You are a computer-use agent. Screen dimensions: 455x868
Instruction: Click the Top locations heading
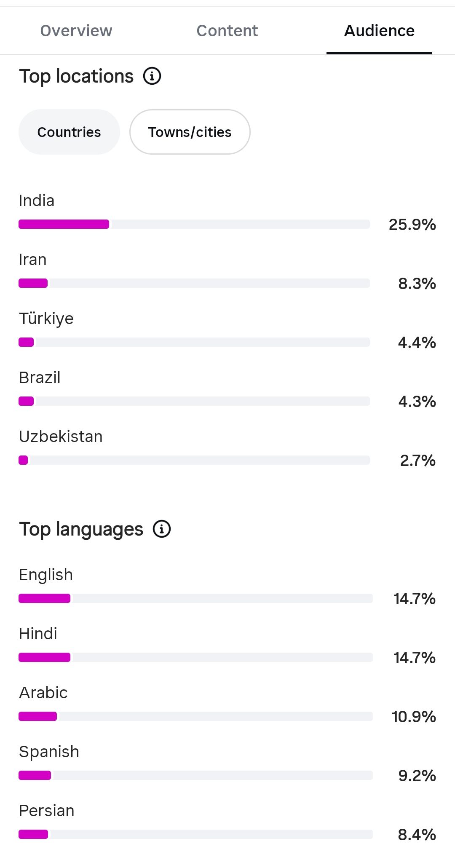click(x=76, y=76)
